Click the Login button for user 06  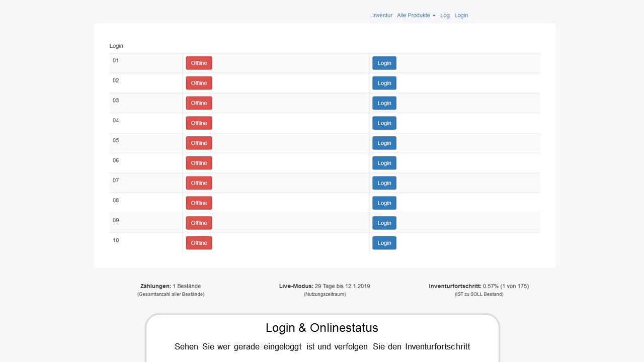(384, 163)
